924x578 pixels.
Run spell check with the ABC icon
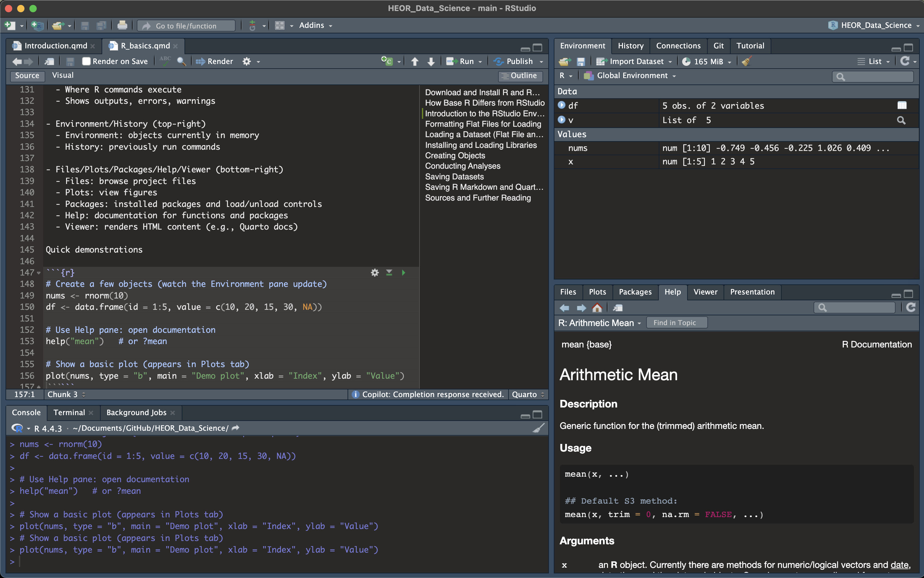[x=164, y=61]
